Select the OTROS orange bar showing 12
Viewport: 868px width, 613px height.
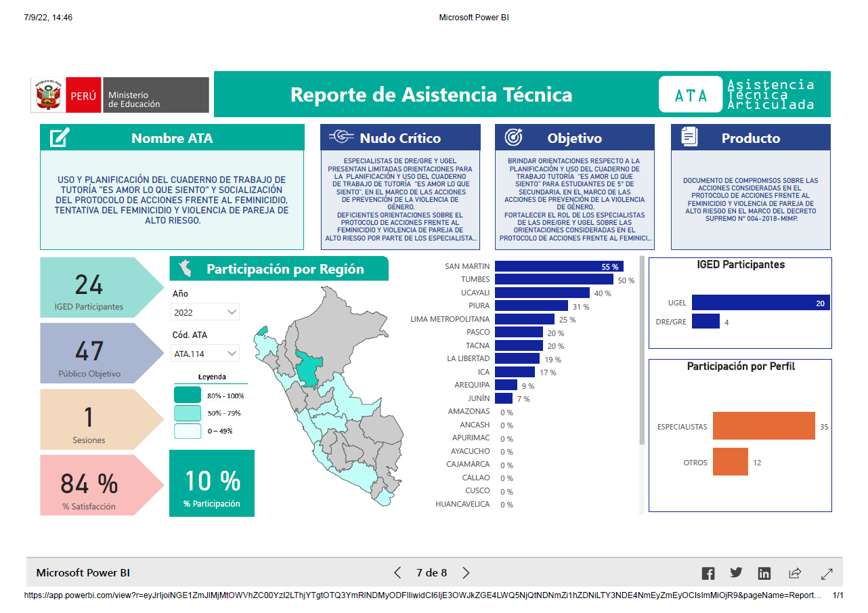point(731,462)
